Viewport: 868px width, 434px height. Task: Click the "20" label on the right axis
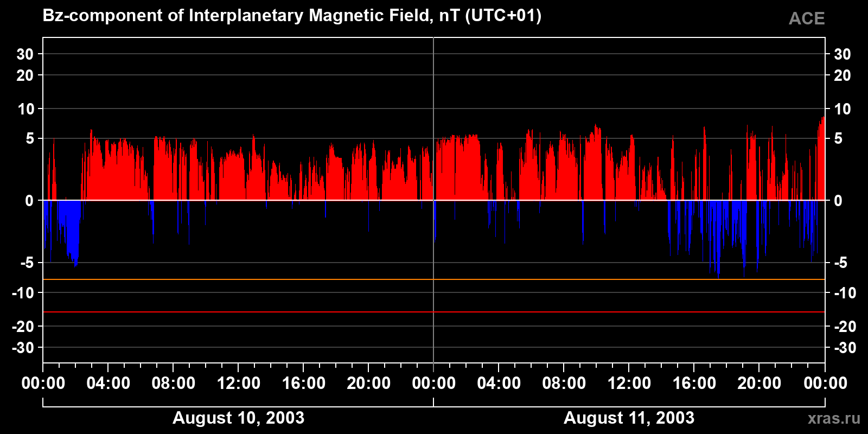(842, 75)
